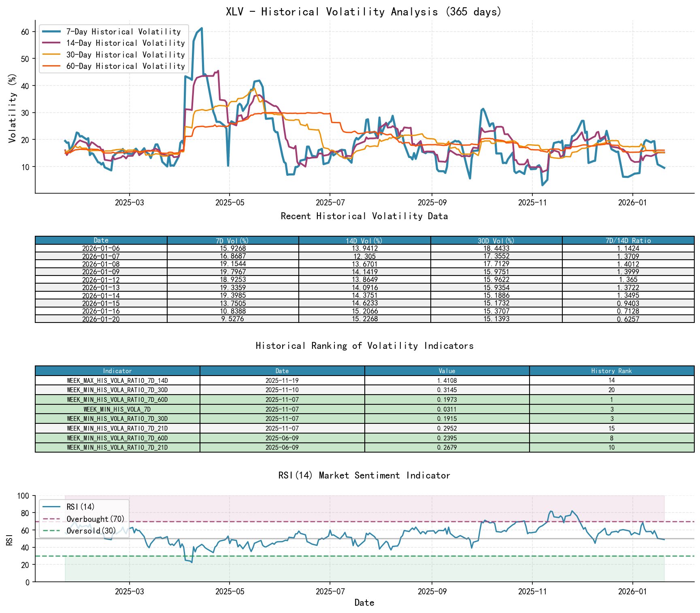Click the RSI(14) Market Sentiment Indicator title
Image resolution: width=700 pixels, height=613 pixels.
tap(364, 475)
